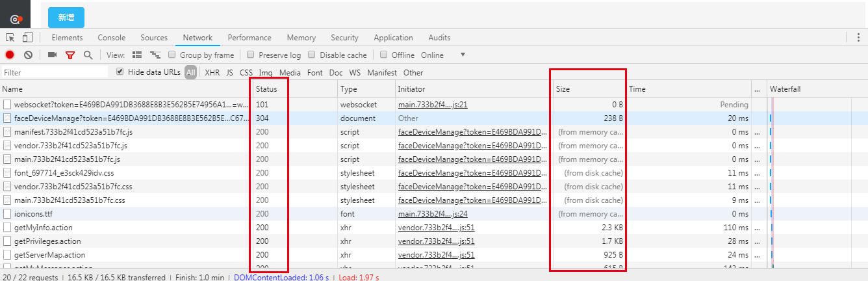Sort by the Status column header

coord(294,89)
